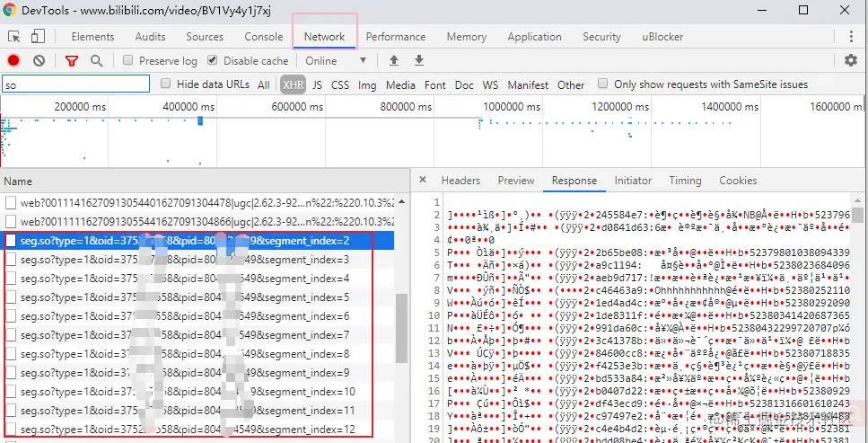868x443 pixels.
Task: Open the Online throttling dropdown
Action: click(336, 60)
